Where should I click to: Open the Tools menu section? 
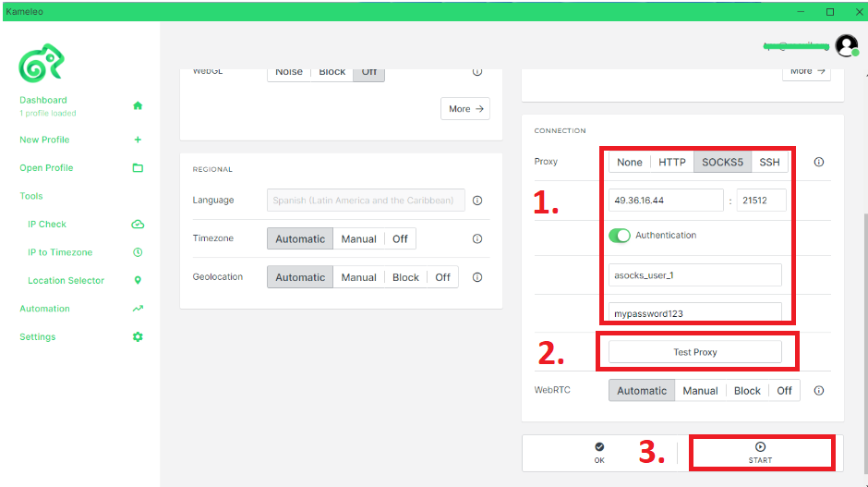(x=31, y=196)
